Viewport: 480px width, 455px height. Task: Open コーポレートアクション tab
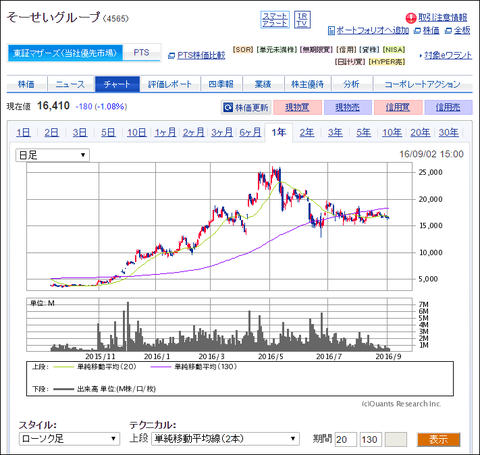coord(422,84)
